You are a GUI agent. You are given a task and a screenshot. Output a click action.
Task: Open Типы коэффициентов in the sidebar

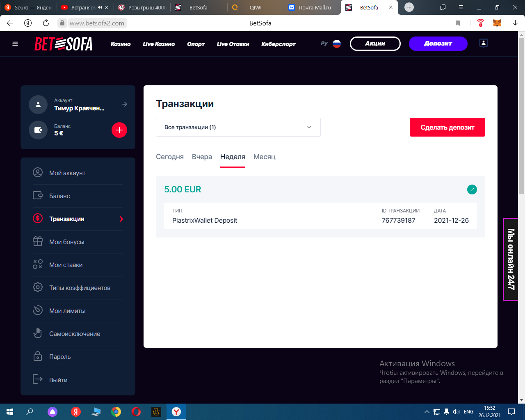(78, 288)
